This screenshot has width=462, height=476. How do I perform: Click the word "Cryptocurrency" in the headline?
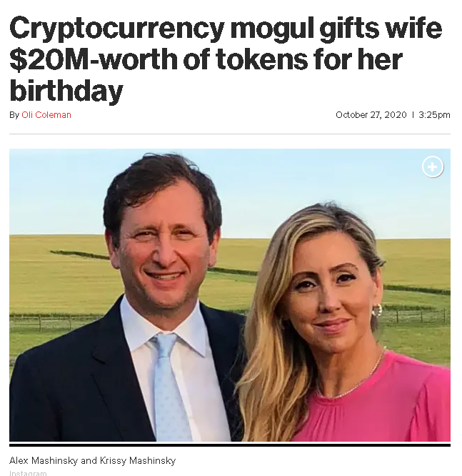[117, 29]
